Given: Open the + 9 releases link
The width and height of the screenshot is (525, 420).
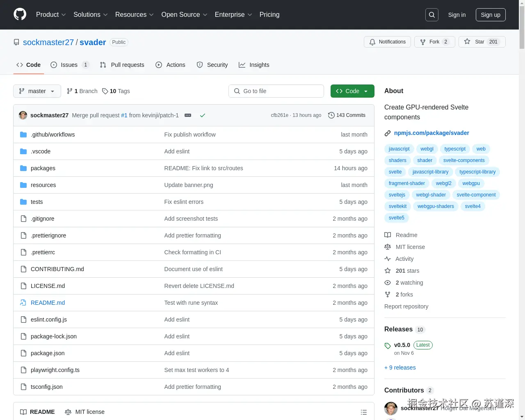Looking at the screenshot, I should pos(400,367).
